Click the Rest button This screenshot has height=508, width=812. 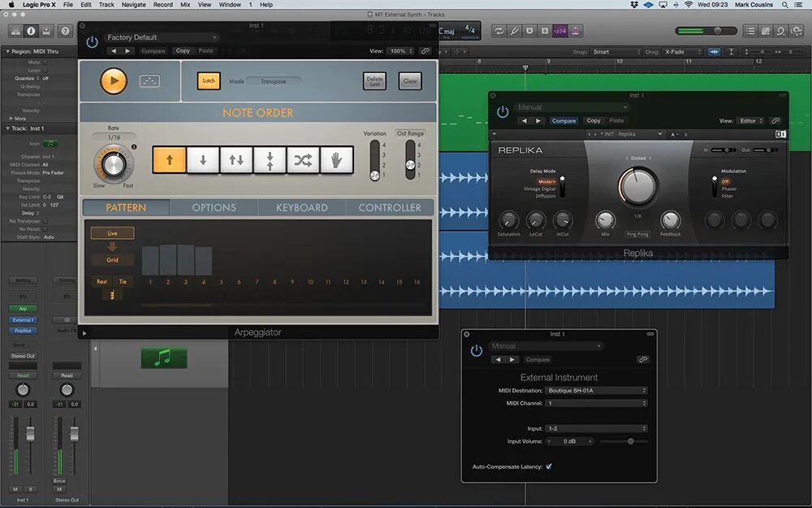[101, 282]
